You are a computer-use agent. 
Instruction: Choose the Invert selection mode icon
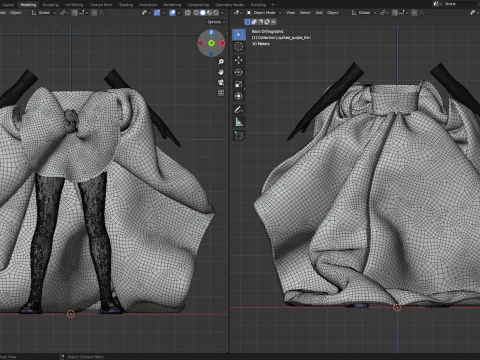(267, 22)
